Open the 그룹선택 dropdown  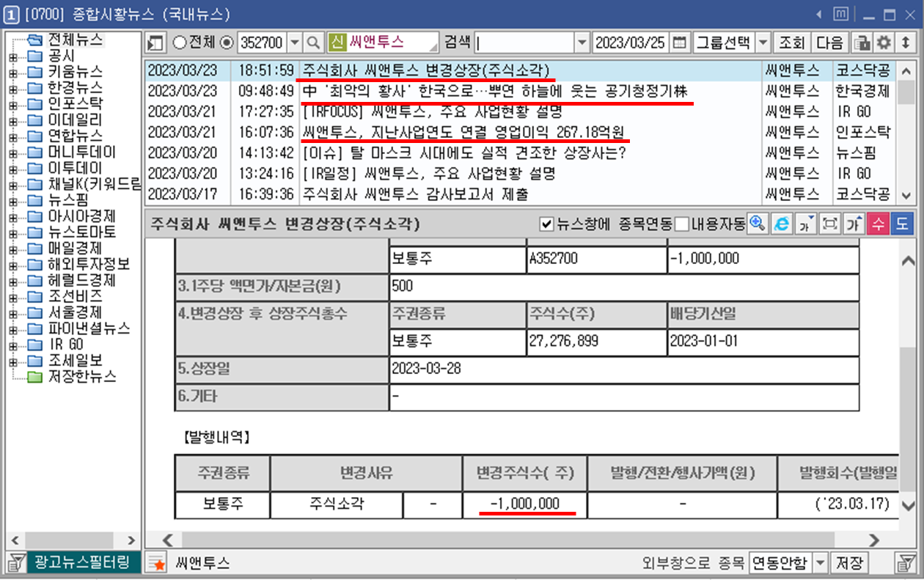tap(763, 43)
